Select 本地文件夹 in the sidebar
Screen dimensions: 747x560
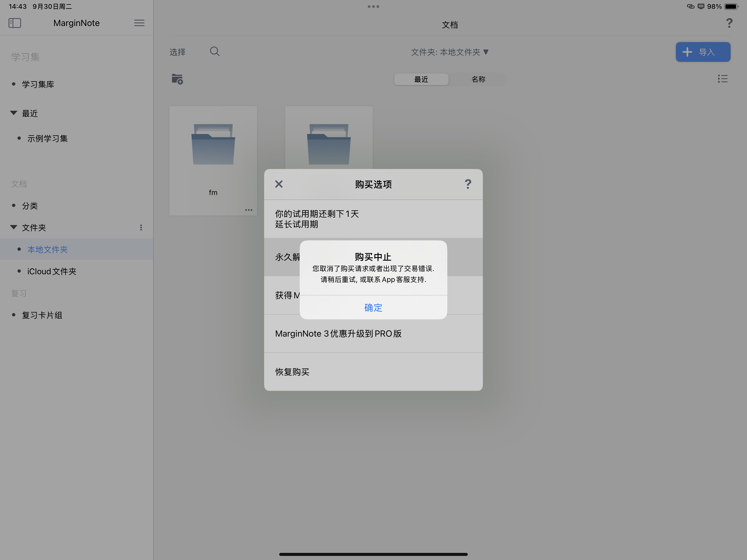(77, 249)
